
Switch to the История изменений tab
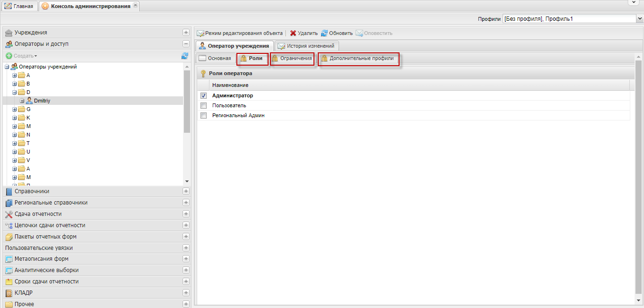click(306, 46)
